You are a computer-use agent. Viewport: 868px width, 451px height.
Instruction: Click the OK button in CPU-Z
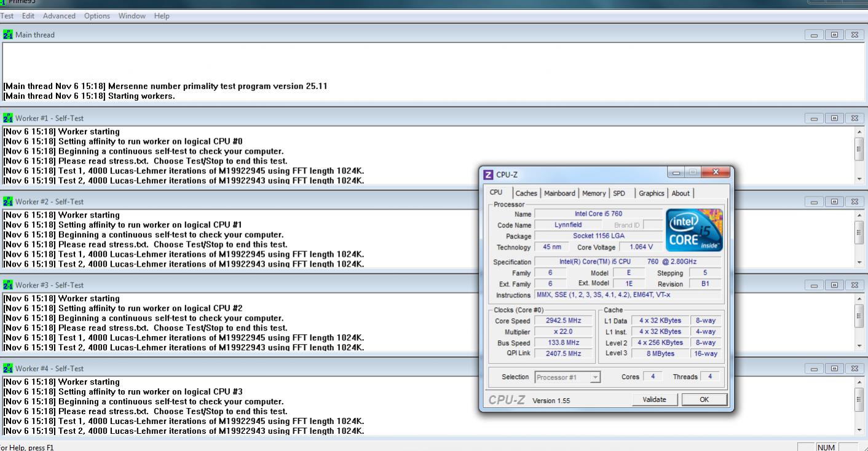pos(704,399)
